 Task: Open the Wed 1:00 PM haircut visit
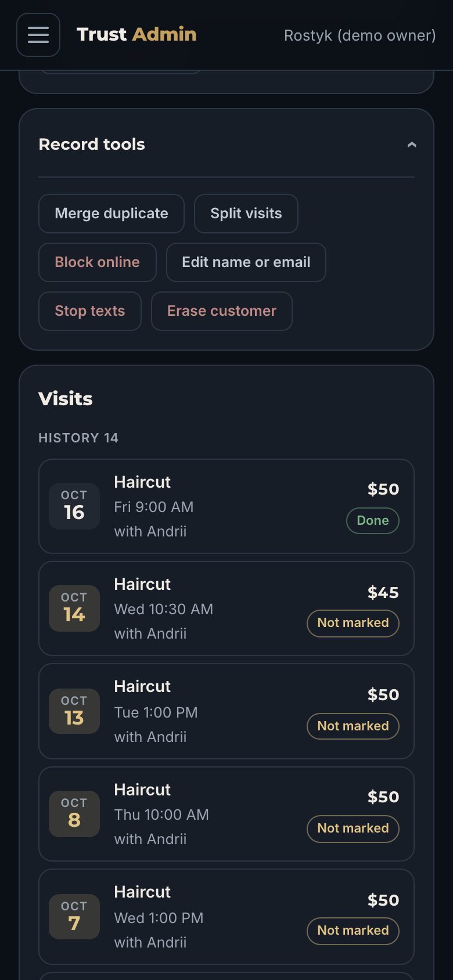[x=227, y=917]
